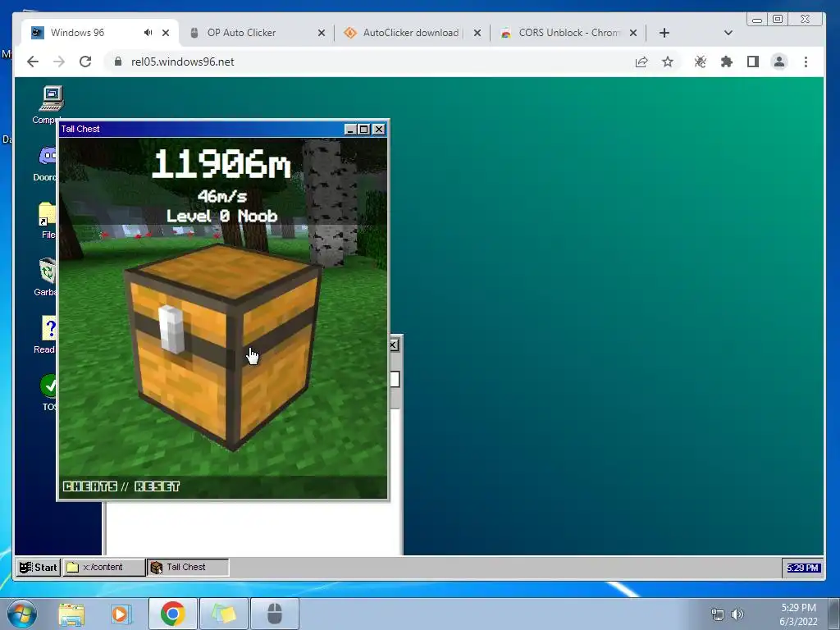Screen dimensions: 840x630
Task: Maximize the Tall Chest window
Action: click(x=363, y=129)
